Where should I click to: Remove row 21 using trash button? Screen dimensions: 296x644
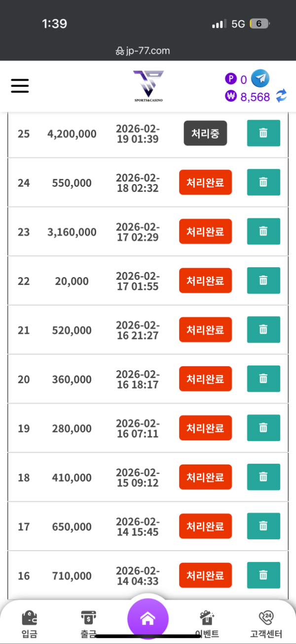pyautogui.click(x=263, y=329)
